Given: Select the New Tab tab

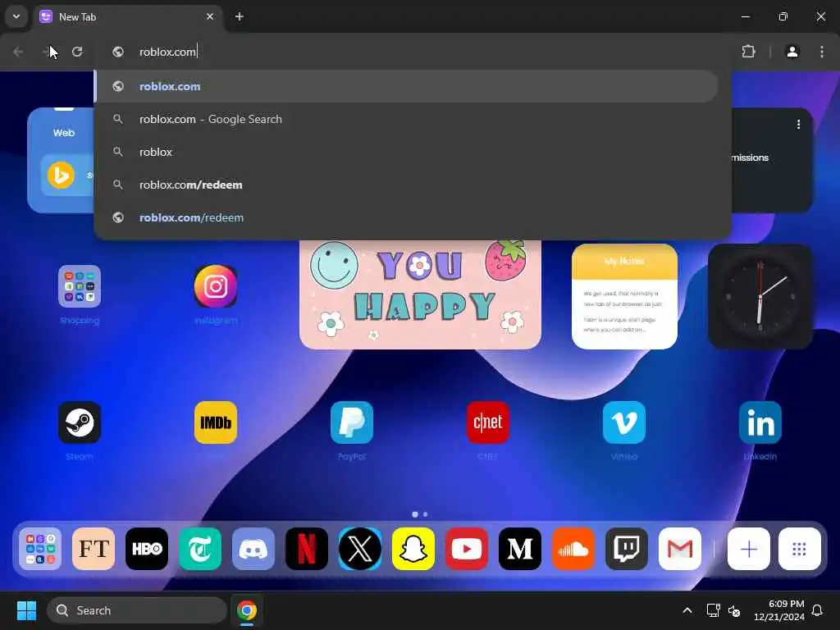Looking at the screenshot, I should (128, 16).
